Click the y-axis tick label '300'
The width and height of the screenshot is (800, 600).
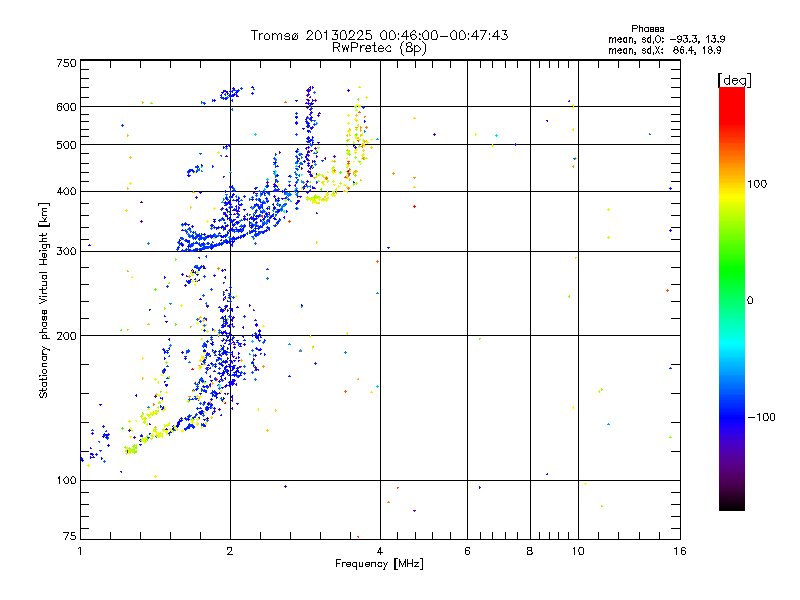67,252
